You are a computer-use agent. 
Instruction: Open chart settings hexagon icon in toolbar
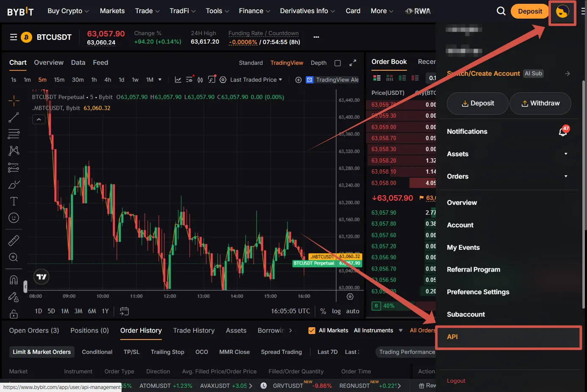(223, 80)
